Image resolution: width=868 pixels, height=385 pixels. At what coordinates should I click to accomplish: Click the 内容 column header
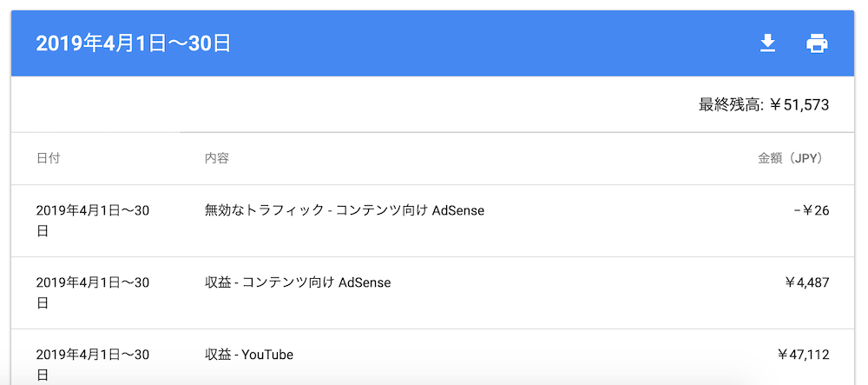(x=217, y=158)
